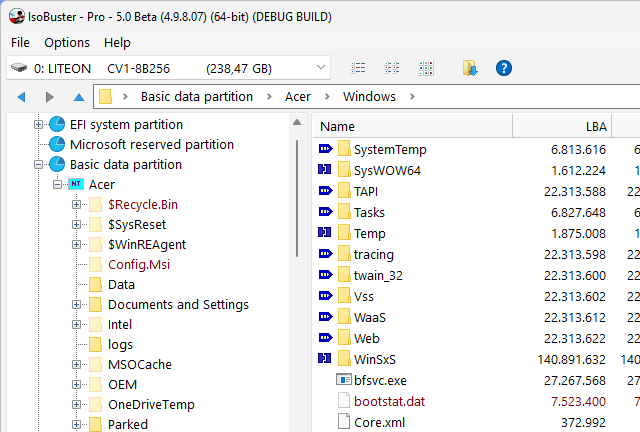Expand Documents and Settings folder
The image size is (640, 432).
click(x=76, y=305)
